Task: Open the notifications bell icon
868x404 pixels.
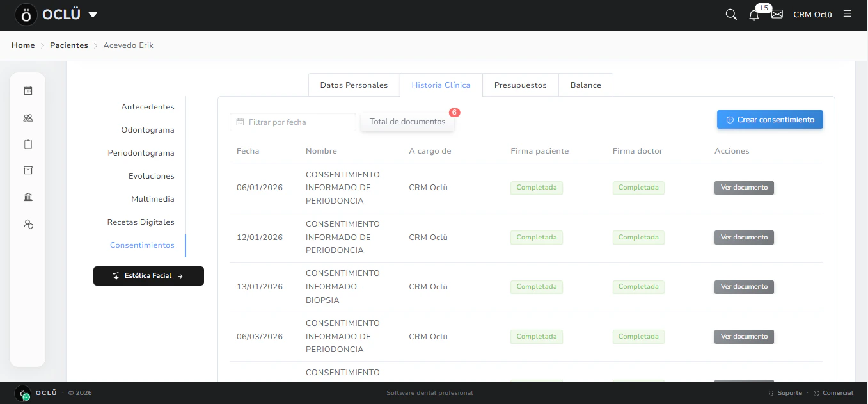Action: pos(754,15)
